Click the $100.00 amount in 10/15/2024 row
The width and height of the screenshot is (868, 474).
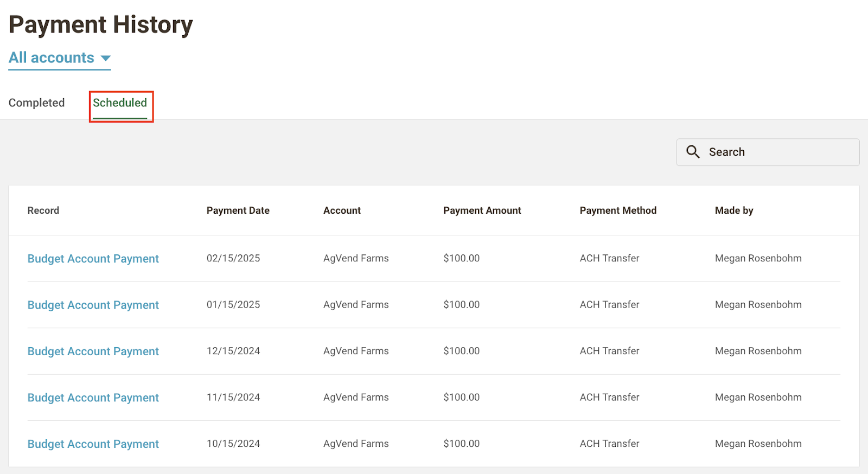[x=462, y=444]
